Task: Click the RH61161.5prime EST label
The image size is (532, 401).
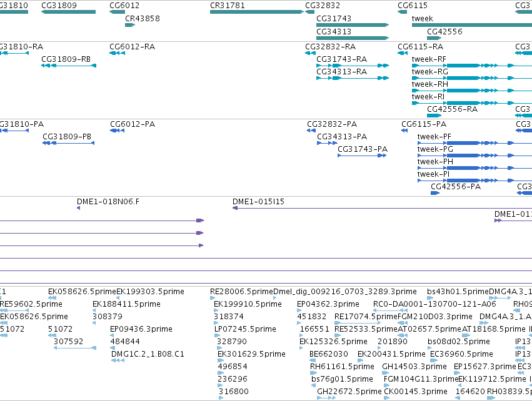Action: (x=342, y=367)
